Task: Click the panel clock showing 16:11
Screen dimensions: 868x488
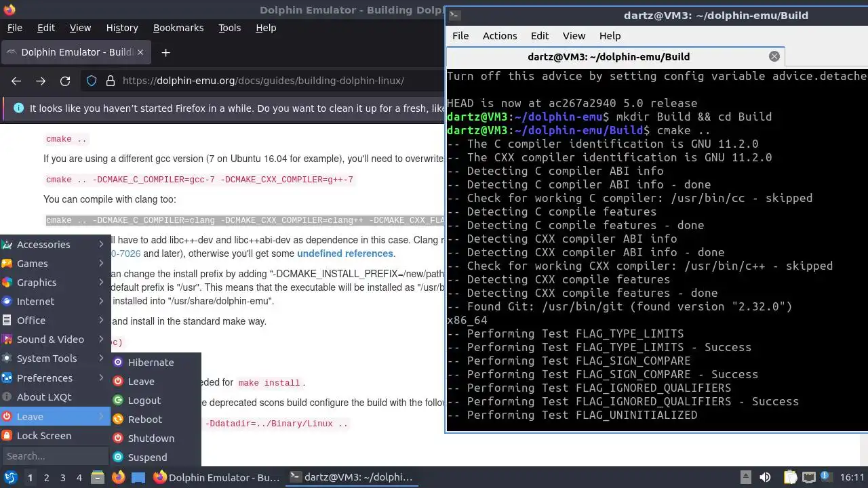Action: point(852,477)
